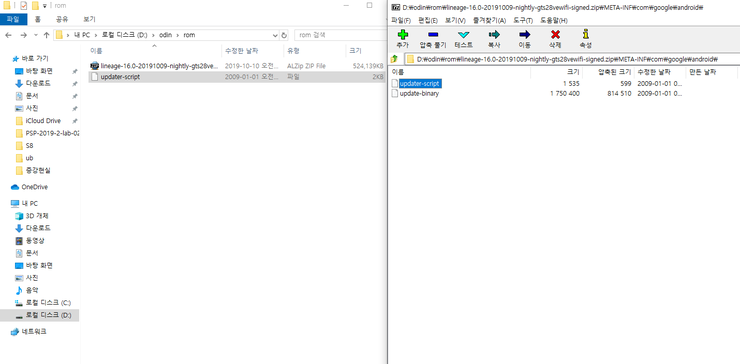
Task: Click 내 PC segment in Explorer breadcrumb path
Action: point(82,35)
